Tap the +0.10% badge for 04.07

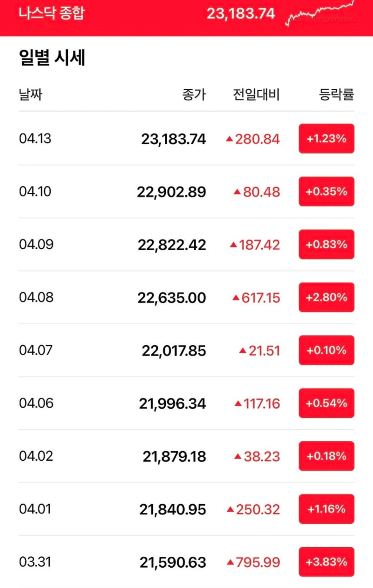pyautogui.click(x=326, y=350)
